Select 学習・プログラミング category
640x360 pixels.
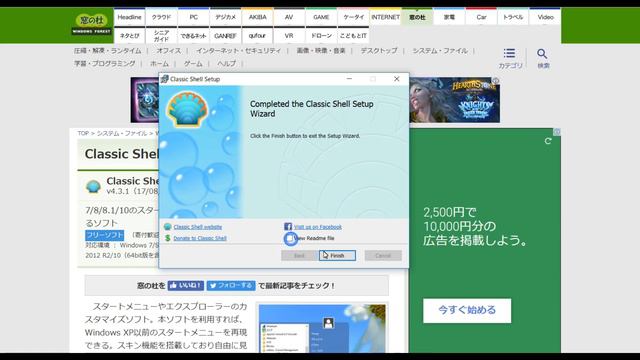104,63
